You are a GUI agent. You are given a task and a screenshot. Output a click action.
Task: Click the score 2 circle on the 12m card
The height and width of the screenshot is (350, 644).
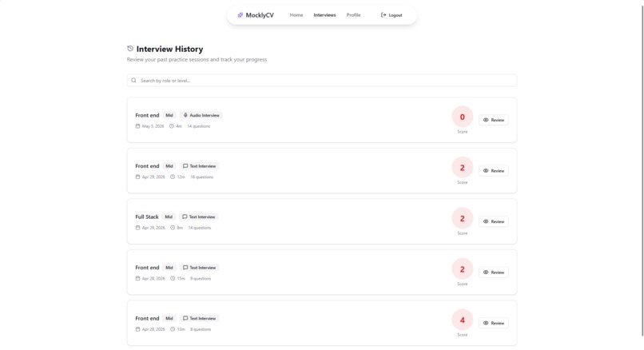tap(463, 168)
